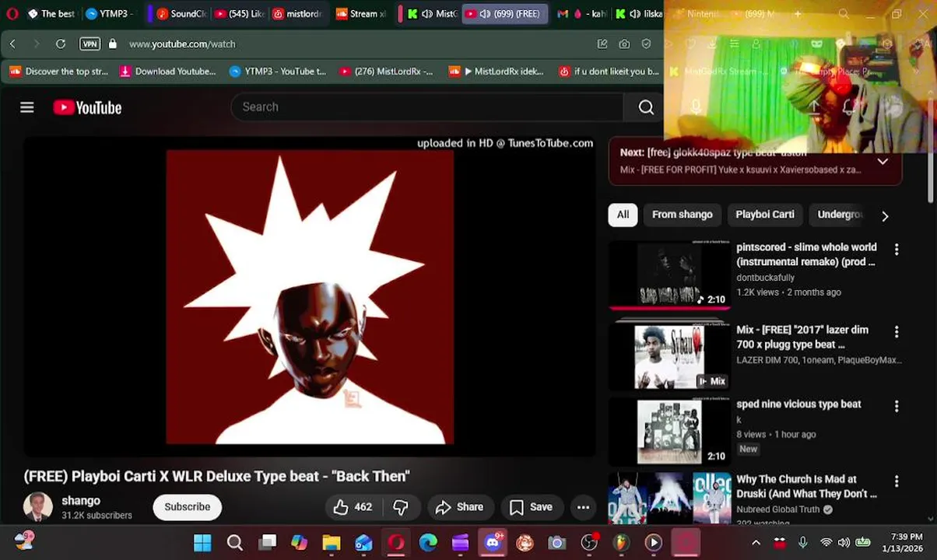The image size is (937, 560).
Task: Open shango channel name link
Action: point(81,501)
